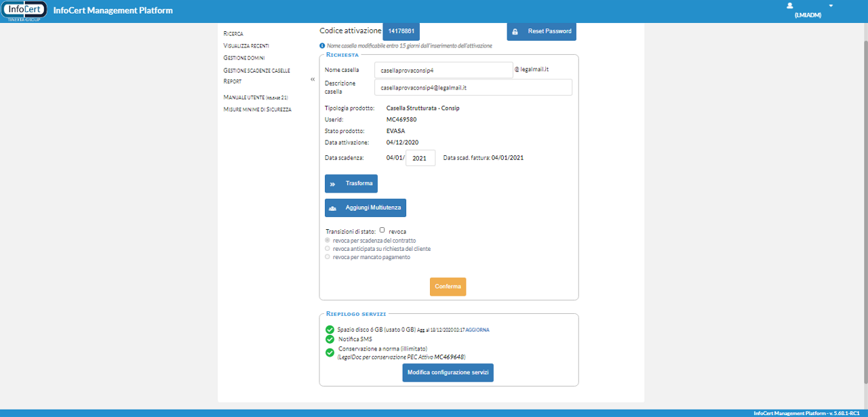The height and width of the screenshot is (417, 868).
Task: Collapse the sidebar with the « chevron
Action: pyautogui.click(x=313, y=79)
